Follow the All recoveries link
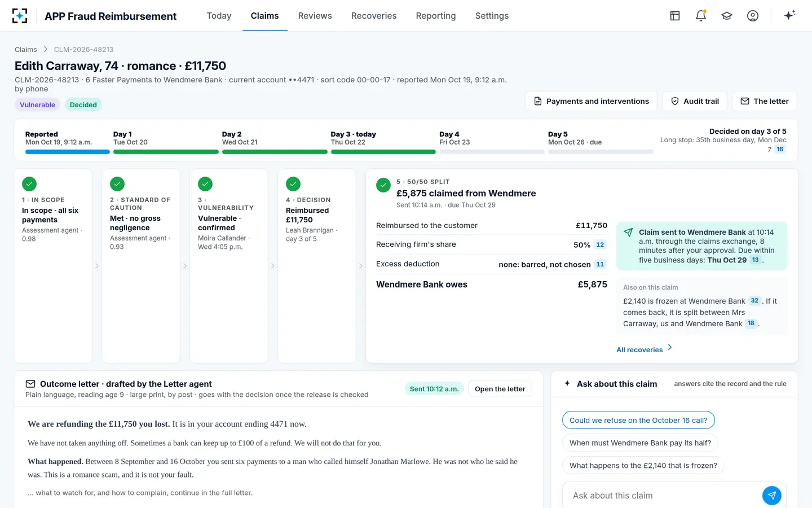The width and height of the screenshot is (812, 508). point(645,349)
